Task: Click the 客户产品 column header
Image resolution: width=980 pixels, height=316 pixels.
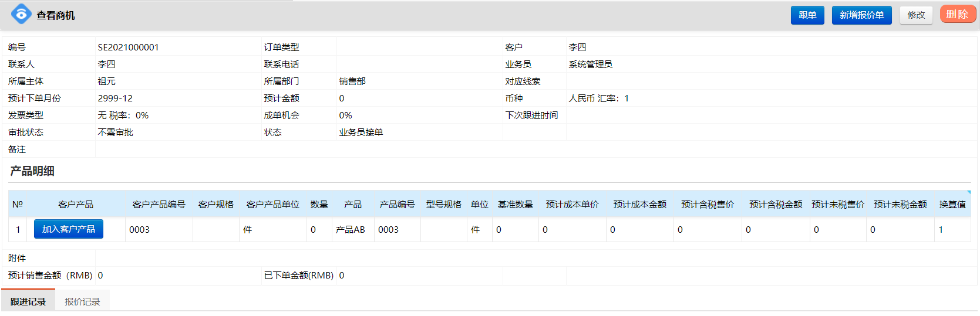Action: [76, 205]
